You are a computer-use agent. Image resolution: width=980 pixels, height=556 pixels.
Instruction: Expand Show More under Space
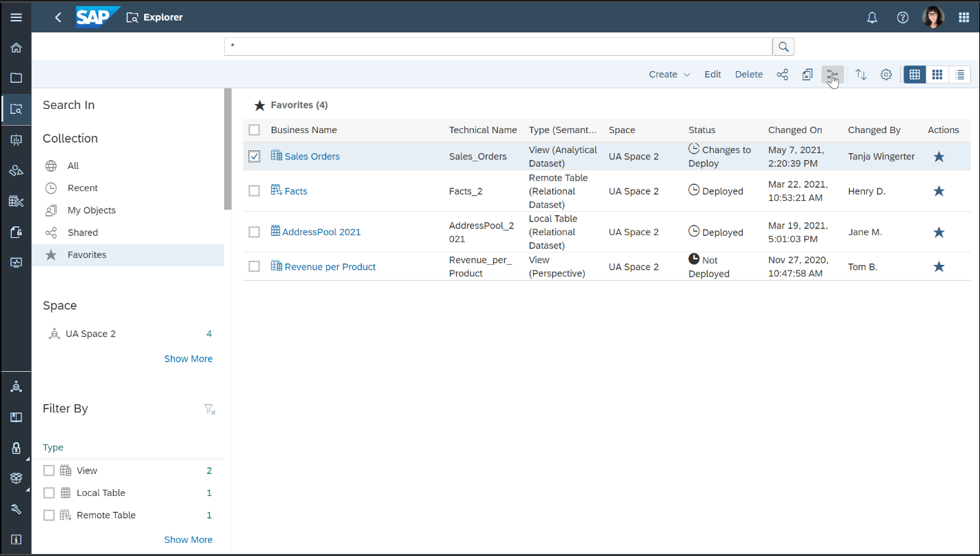click(x=188, y=359)
